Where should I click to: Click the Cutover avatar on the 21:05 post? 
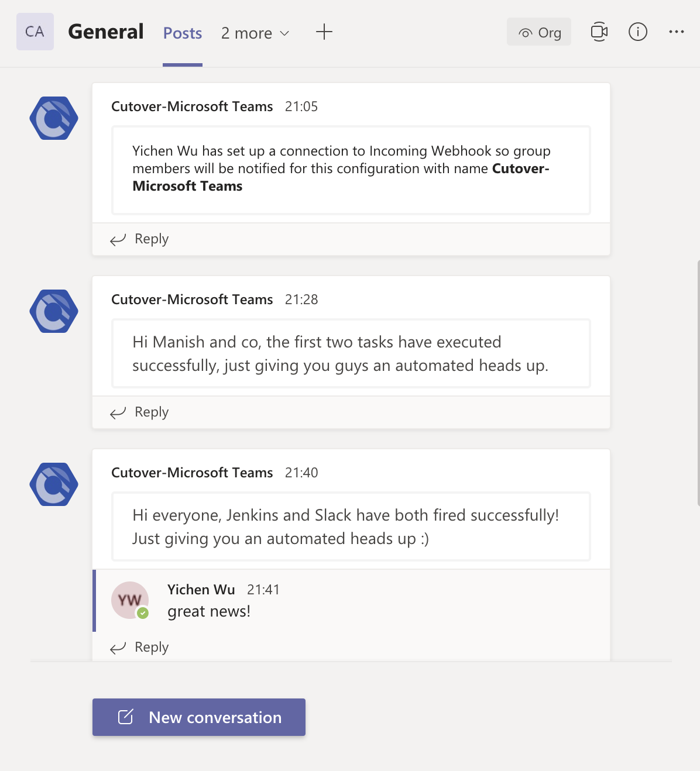coord(54,118)
